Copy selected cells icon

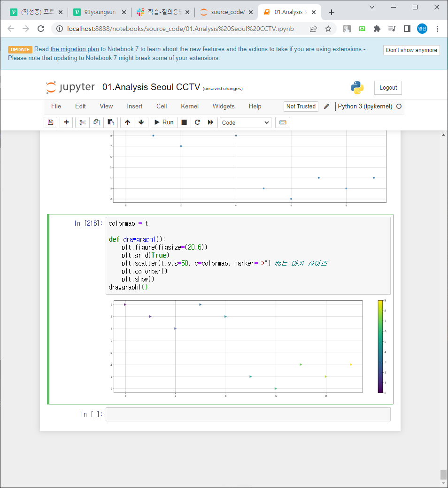[x=97, y=122]
